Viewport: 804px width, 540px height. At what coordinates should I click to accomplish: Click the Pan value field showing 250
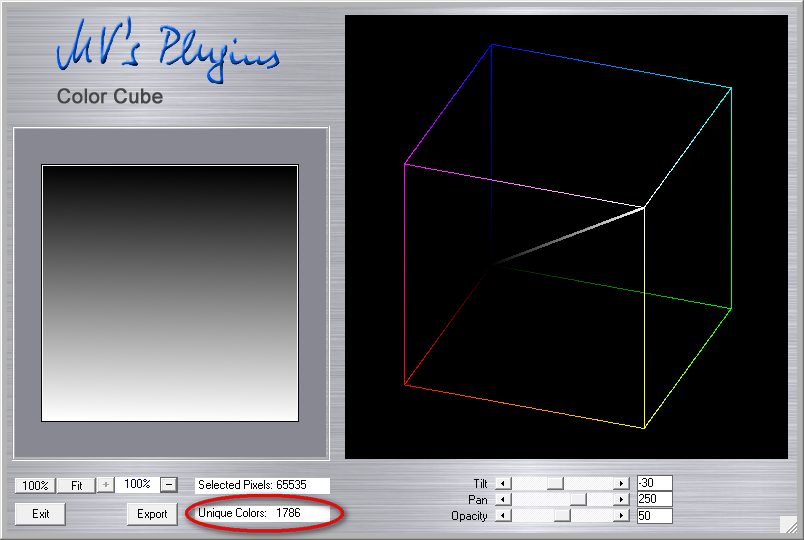coord(654,499)
